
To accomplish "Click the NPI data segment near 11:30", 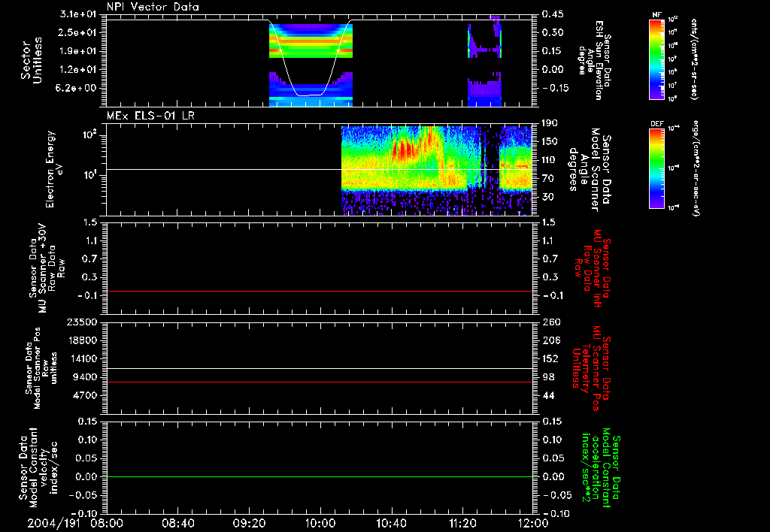I will pyautogui.click(x=484, y=61).
